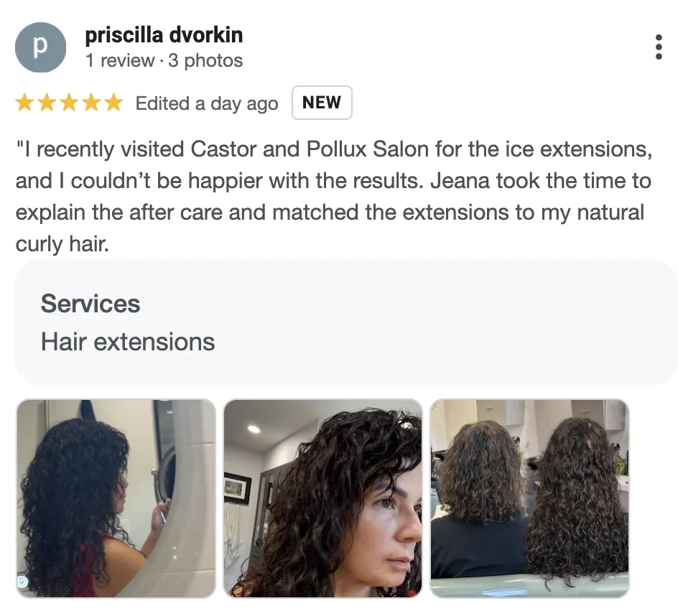Click the NEW badge

pyautogui.click(x=322, y=103)
